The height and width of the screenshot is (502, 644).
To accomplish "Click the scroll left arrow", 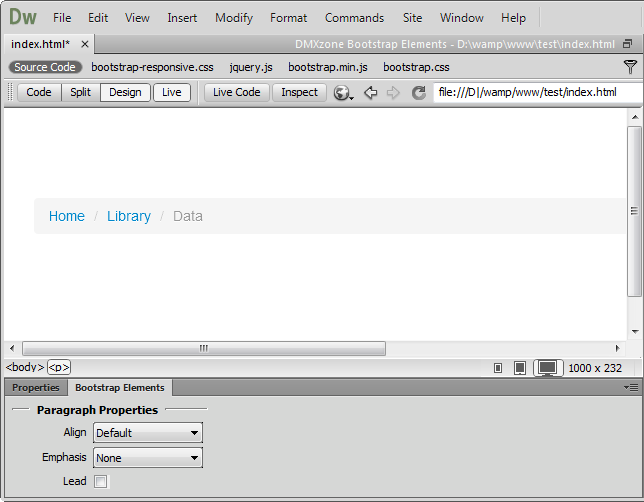I will tap(12, 349).
